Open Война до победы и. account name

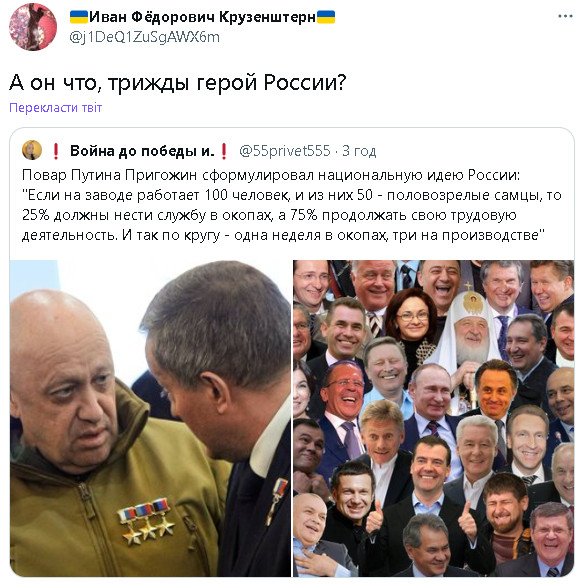142,151
